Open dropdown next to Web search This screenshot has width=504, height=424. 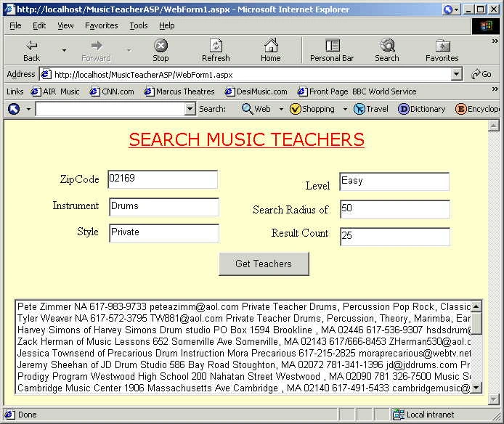(x=281, y=110)
